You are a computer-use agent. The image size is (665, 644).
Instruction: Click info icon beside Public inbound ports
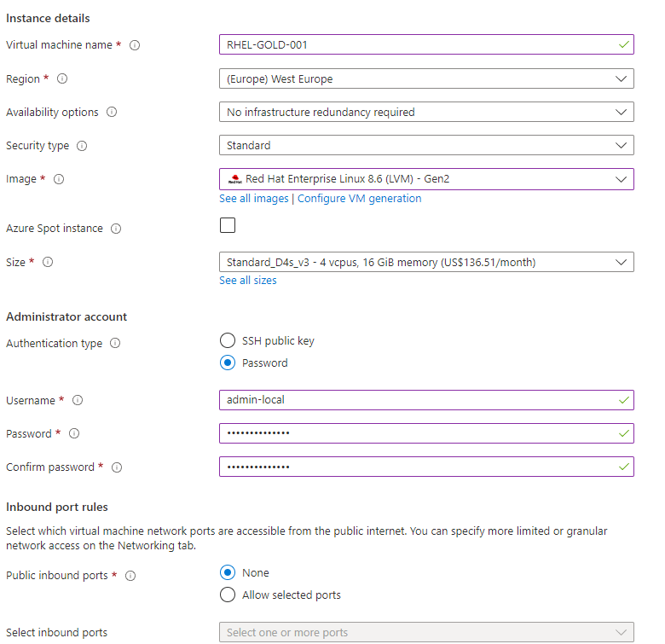(x=130, y=576)
